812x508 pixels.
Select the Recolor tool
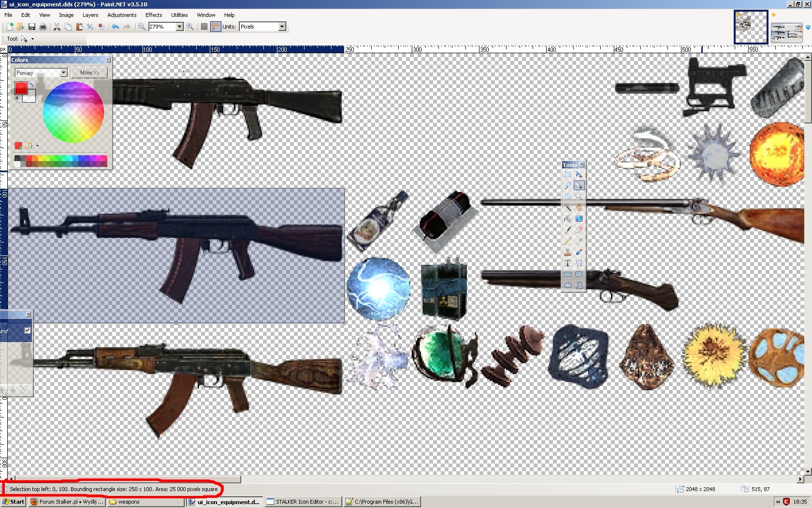click(579, 252)
